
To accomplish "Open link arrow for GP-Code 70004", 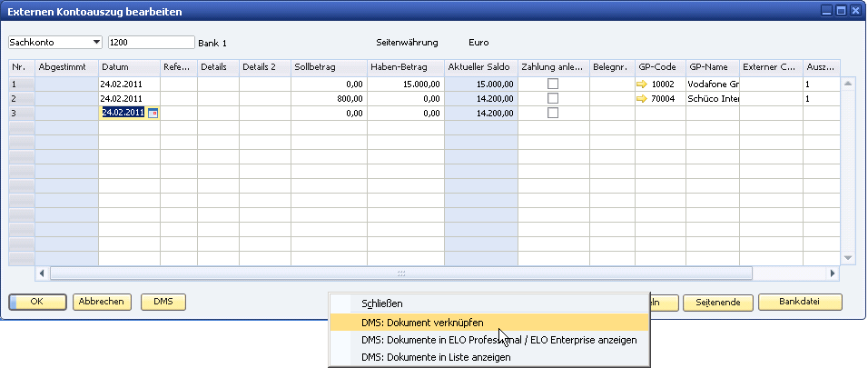I will pyautogui.click(x=642, y=99).
